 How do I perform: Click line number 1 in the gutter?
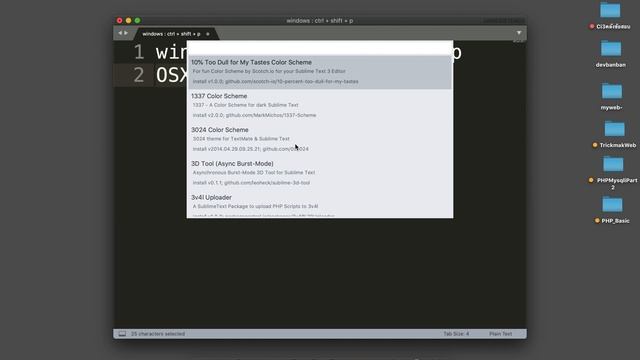pyautogui.click(x=139, y=52)
